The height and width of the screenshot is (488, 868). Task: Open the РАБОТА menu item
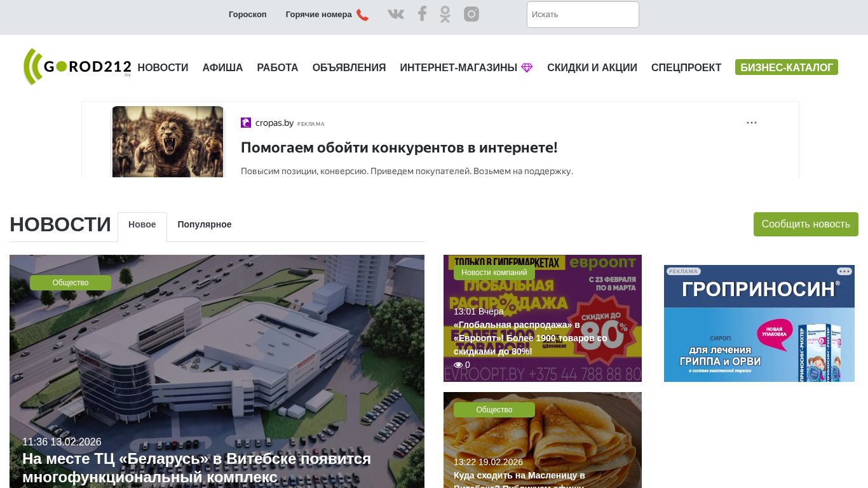click(278, 68)
